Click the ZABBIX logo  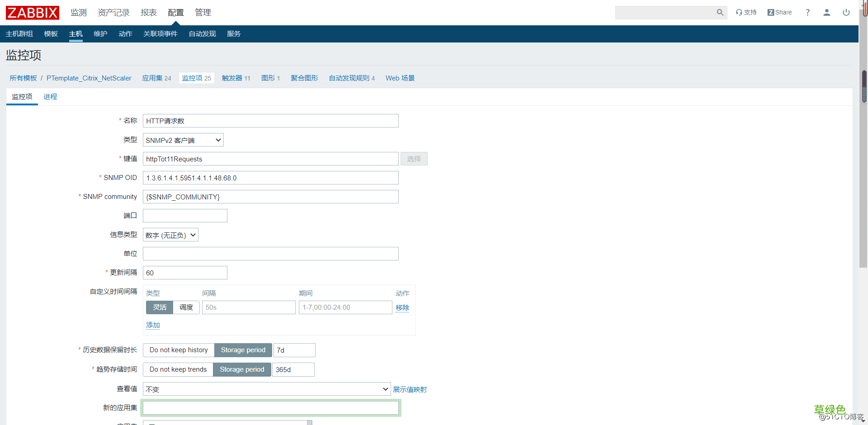click(33, 13)
